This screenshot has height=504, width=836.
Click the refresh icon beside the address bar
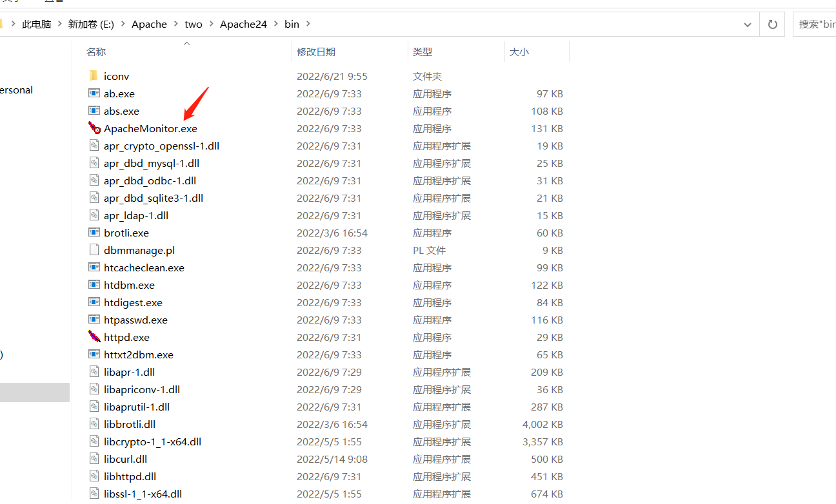(x=771, y=24)
